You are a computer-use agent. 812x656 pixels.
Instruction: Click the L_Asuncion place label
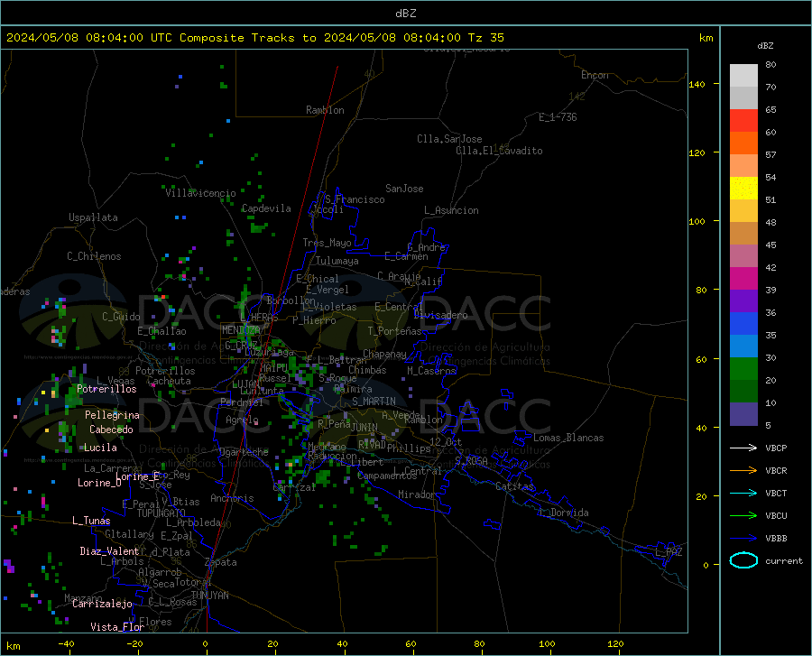(451, 210)
